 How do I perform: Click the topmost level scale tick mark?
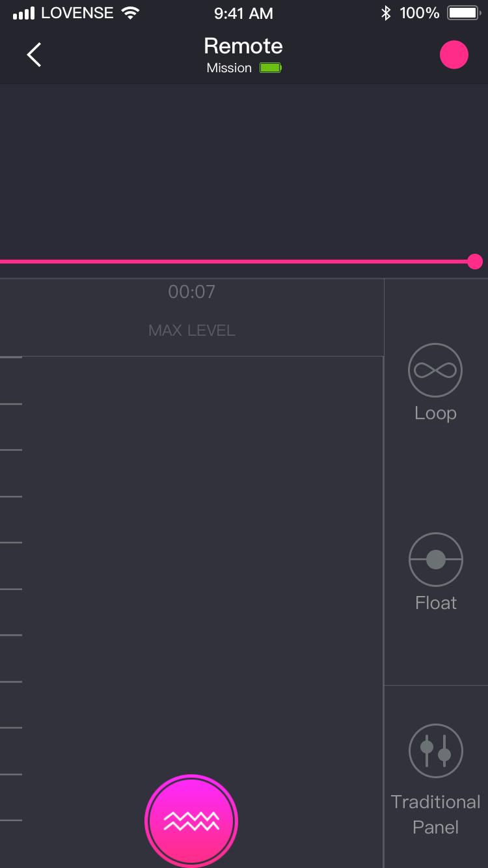tap(11, 357)
